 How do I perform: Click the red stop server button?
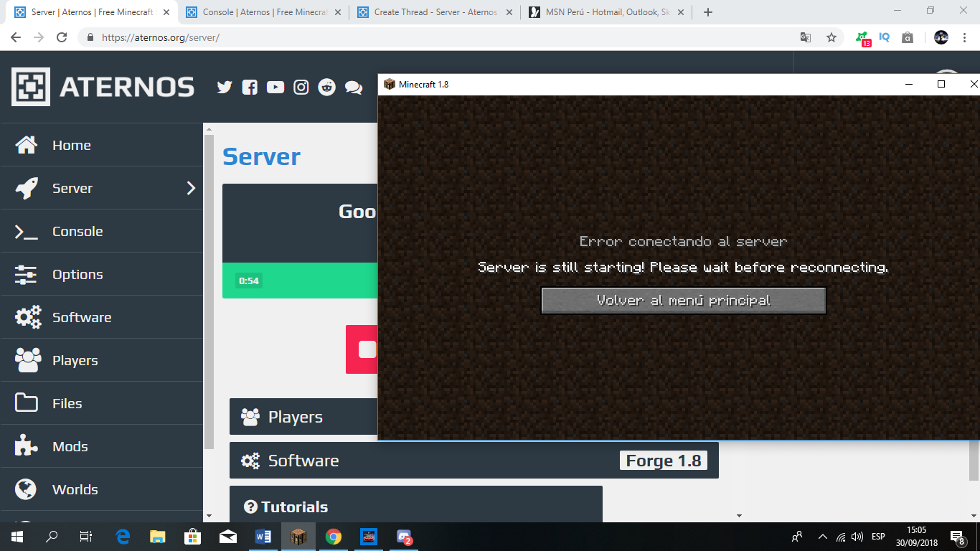(x=362, y=349)
